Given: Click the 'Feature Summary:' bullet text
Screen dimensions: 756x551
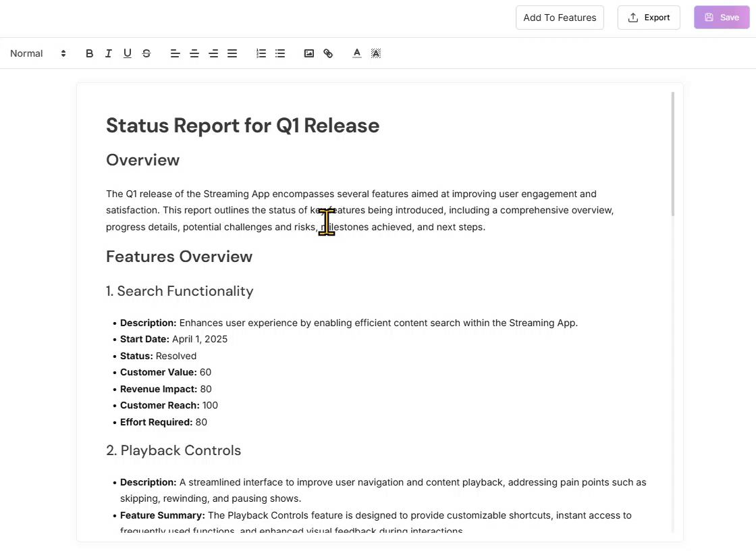Looking at the screenshot, I should click(375, 523).
